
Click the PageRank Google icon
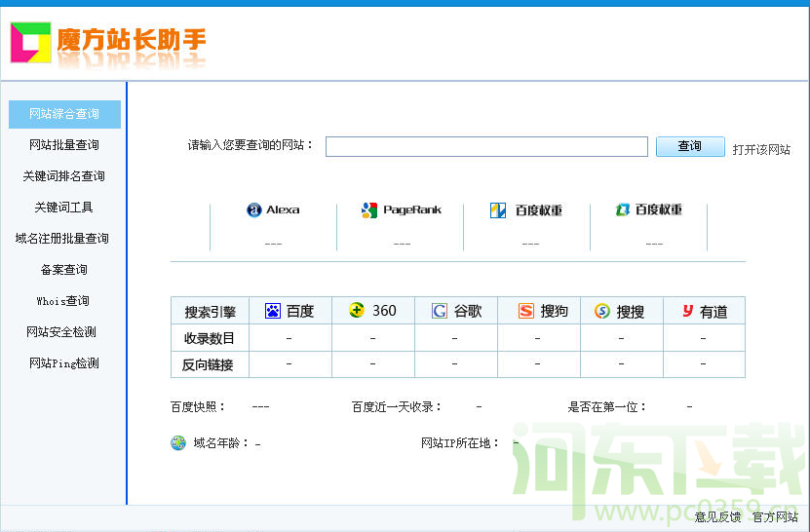click(x=369, y=210)
